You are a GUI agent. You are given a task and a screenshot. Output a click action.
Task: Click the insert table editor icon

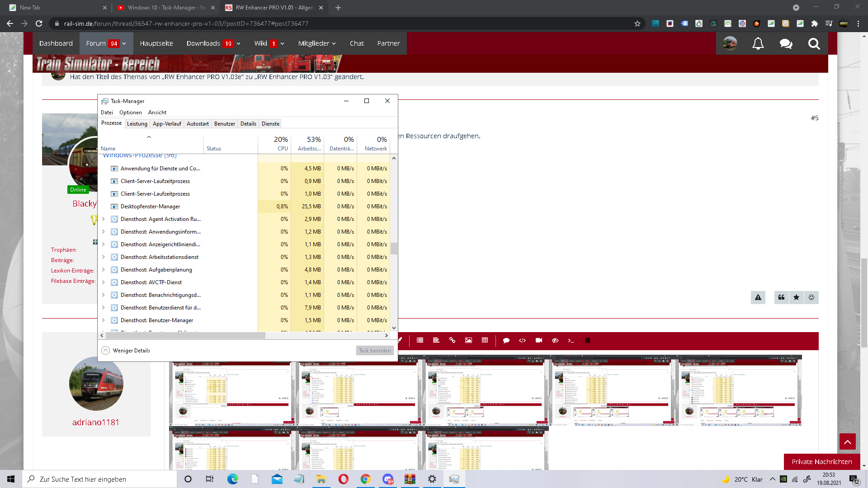(485, 340)
